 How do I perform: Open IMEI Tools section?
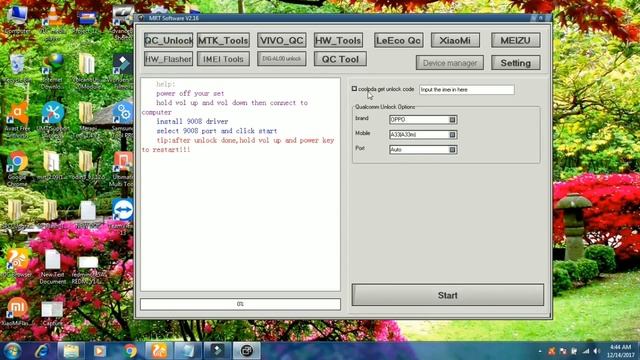click(223, 59)
